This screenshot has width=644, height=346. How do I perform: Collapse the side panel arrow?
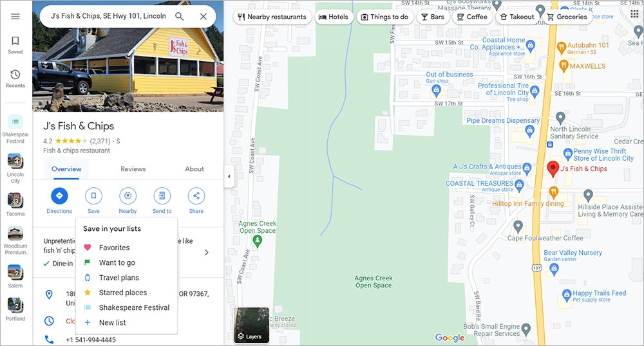(229, 177)
